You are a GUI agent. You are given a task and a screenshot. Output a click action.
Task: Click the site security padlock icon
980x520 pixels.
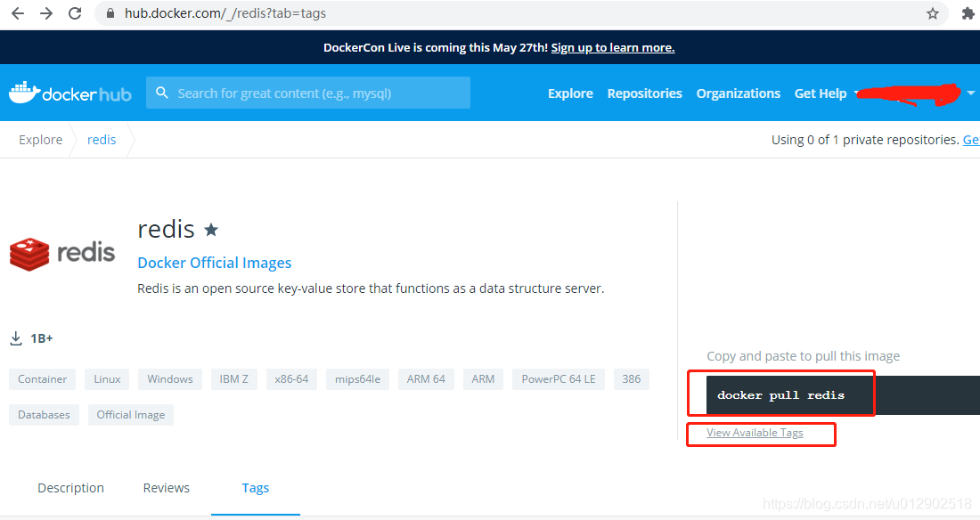[x=109, y=13]
